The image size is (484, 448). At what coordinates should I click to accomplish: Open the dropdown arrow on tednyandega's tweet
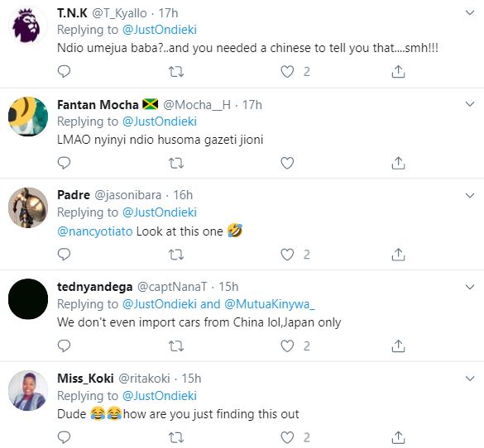point(469,287)
